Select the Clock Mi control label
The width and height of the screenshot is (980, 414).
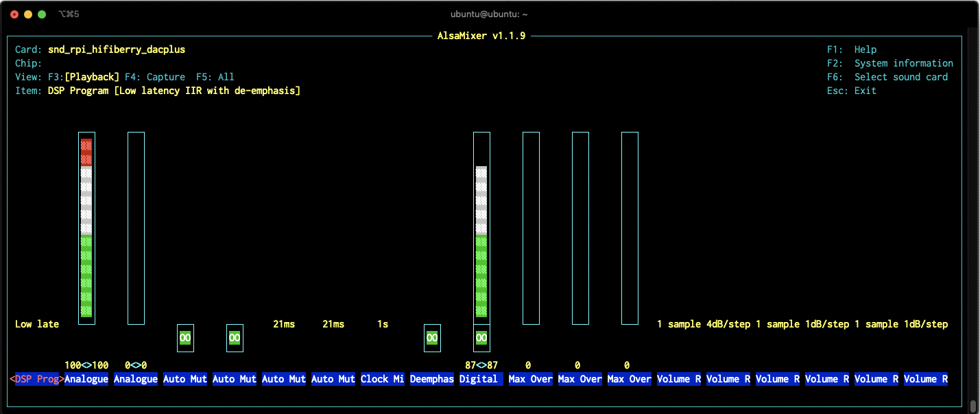click(383, 379)
